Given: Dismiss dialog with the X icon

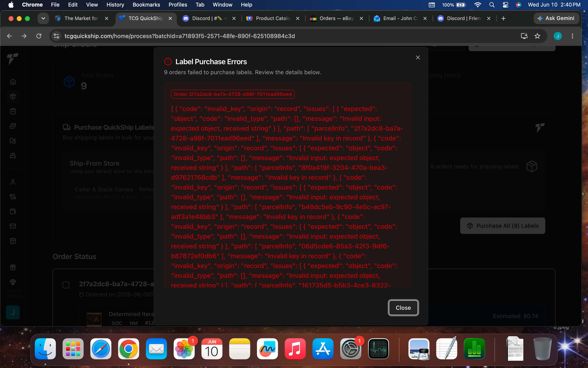Looking at the screenshot, I should [x=418, y=57].
